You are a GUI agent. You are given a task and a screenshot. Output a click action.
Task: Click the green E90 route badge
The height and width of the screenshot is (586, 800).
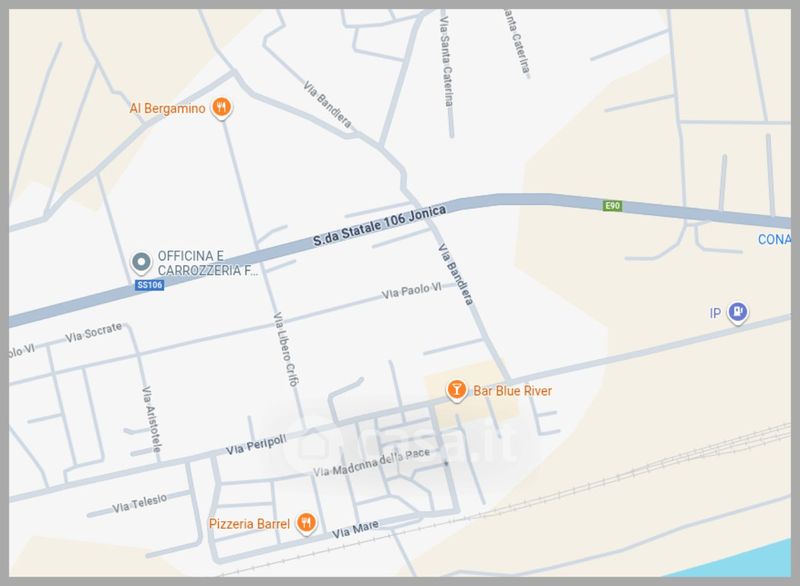point(612,206)
